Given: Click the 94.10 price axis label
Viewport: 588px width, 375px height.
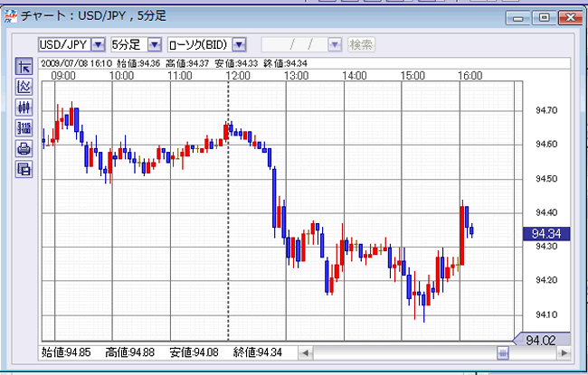Looking at the screenshot, I should coord(546,314).
